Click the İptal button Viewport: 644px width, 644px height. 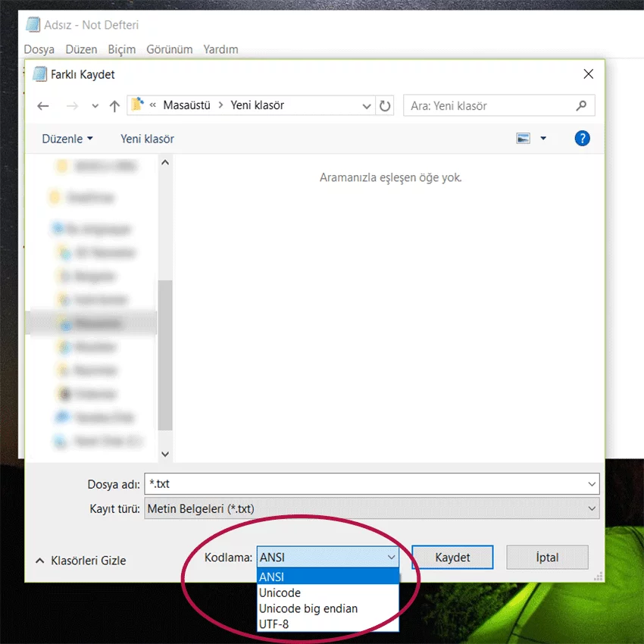547,557
